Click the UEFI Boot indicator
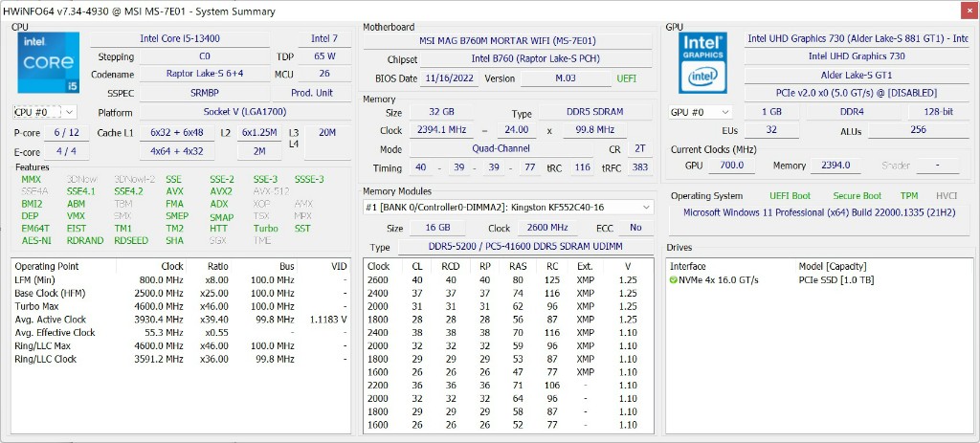The image size is (980, 443). (790, 195)
